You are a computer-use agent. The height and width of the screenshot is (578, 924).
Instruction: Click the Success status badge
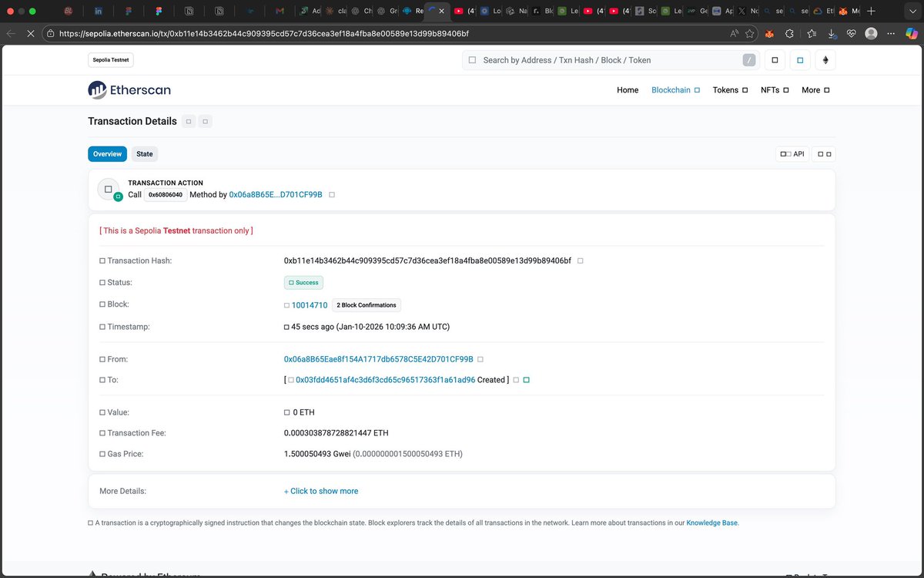[303, 283]
